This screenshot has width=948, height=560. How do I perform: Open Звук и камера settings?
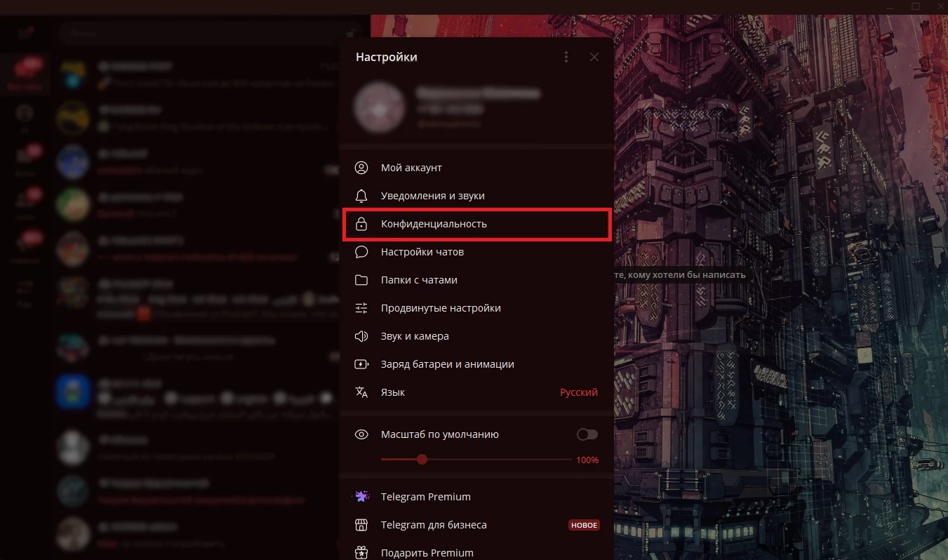click(x=476, y=336)
